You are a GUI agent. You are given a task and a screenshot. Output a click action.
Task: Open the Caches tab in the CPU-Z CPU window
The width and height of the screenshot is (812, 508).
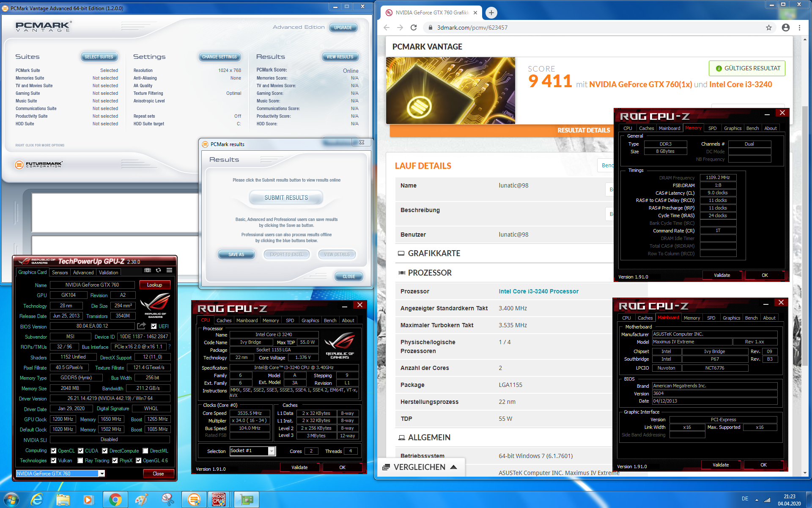(224, 320)
